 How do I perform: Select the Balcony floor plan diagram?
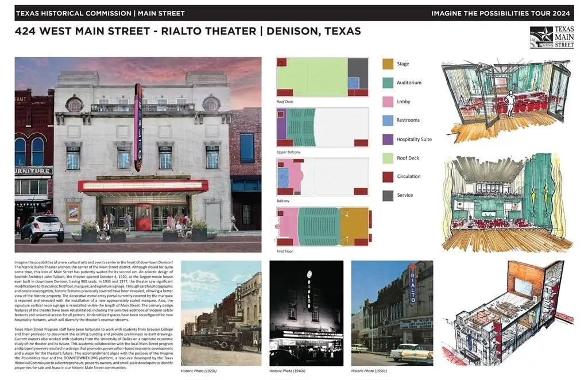click(322, 177)
